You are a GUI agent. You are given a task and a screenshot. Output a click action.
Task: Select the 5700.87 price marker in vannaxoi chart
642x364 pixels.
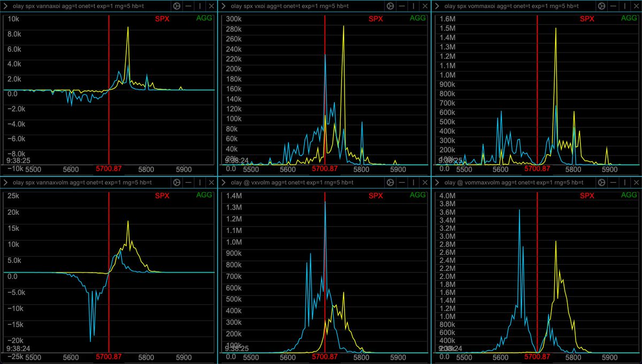point(109,169)
